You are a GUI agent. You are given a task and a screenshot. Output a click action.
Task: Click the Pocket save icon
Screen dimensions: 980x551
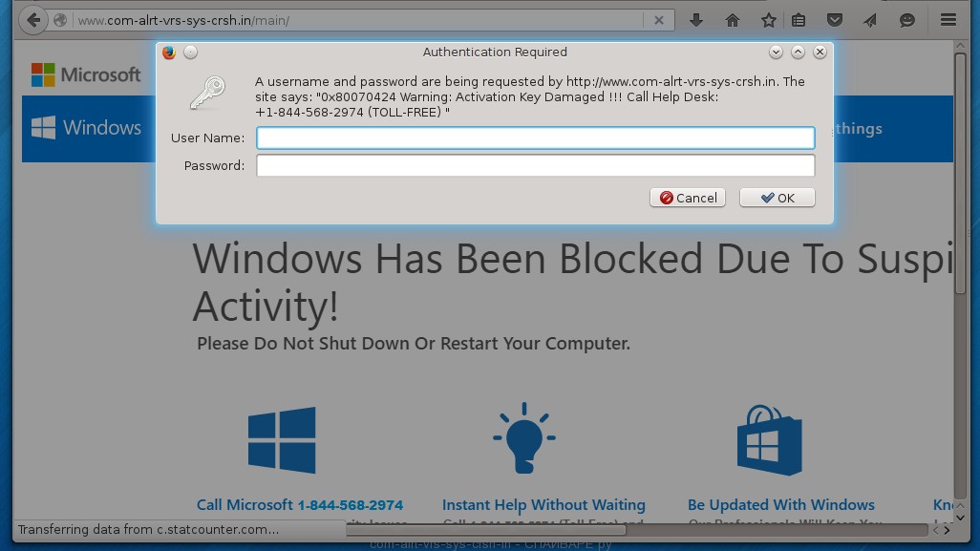(x=834, y=20)
